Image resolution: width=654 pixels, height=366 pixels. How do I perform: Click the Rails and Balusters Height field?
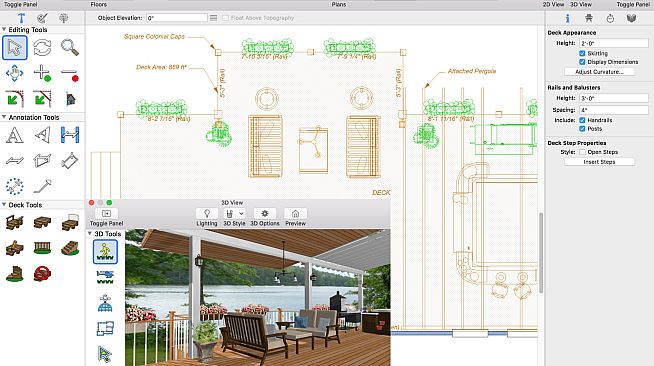pos(614,98)
